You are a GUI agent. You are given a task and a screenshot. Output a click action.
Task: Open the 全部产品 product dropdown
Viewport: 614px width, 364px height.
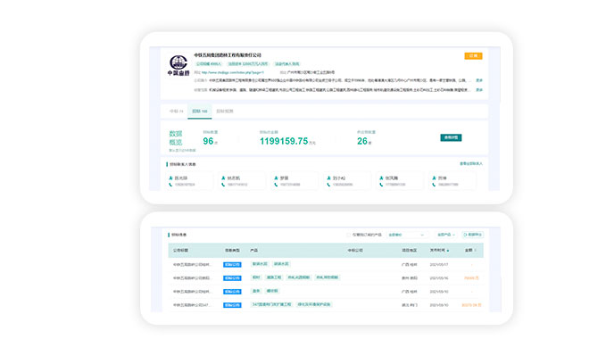pyautogui.click(x=445, y=235)
